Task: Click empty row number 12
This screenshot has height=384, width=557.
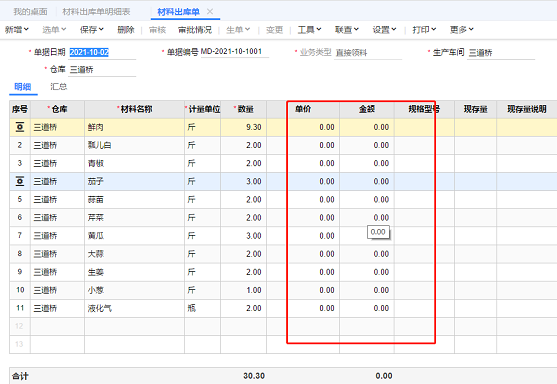Action: (x=20, y=326)
